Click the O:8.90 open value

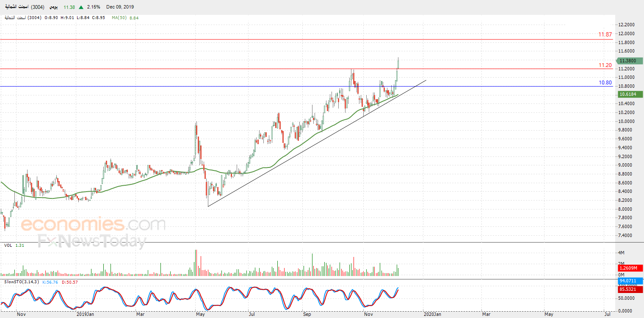(x=52, y=18)
